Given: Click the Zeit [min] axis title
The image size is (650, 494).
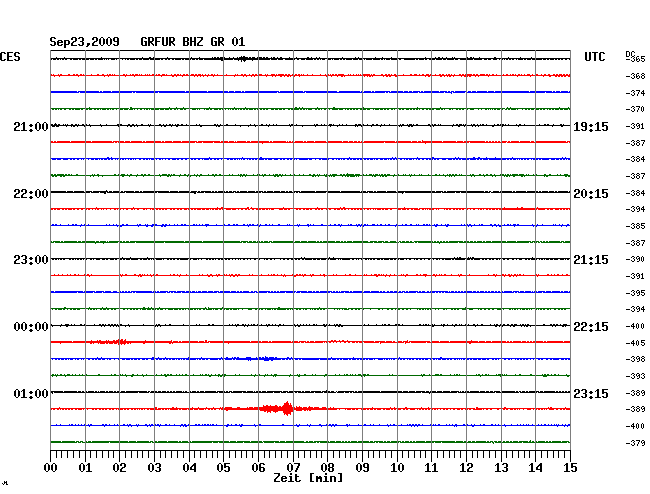Looking at the screenshot, I should click(308, 478).
